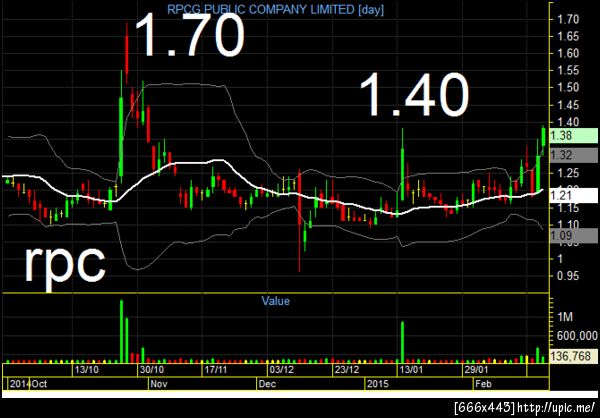The image size is (600, 418).
Task: Click the grey 1.32 upper band tag
Action: 573,155
